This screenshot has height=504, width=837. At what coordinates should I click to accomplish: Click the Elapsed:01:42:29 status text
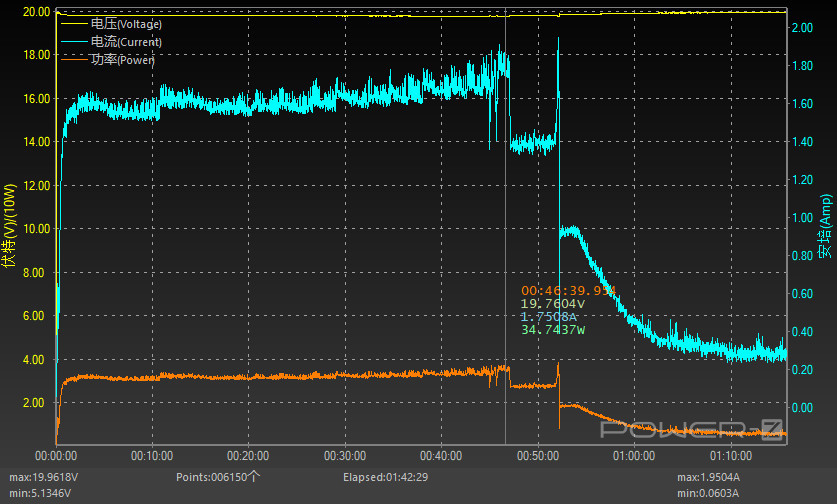click(385, 477)
